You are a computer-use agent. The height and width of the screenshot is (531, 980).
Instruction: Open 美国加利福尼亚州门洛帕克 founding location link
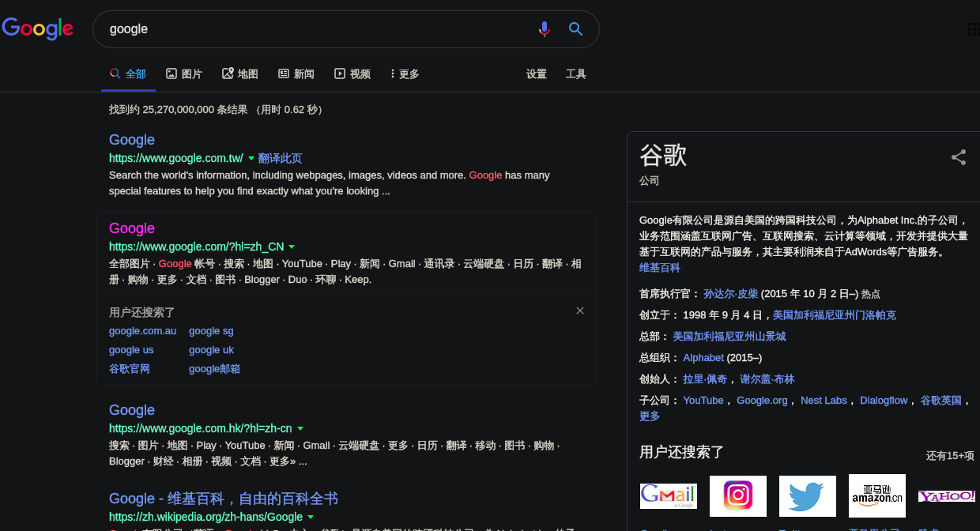(835, 315)
